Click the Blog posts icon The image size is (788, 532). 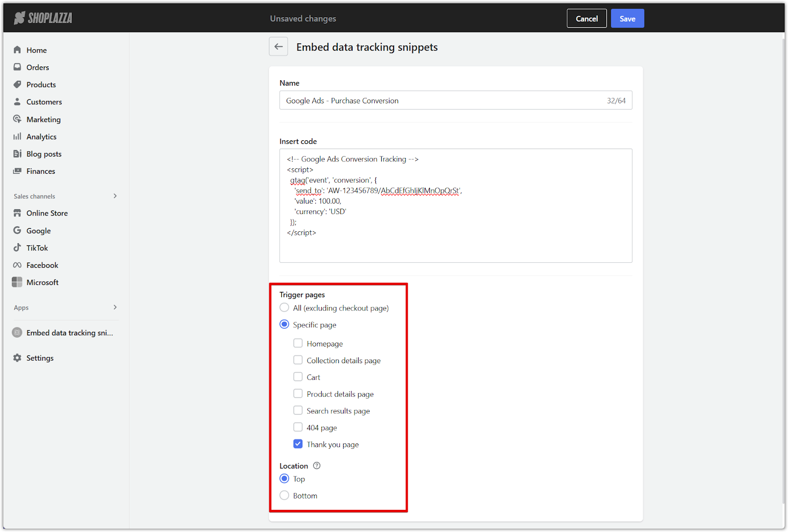(x=17, y=154)
